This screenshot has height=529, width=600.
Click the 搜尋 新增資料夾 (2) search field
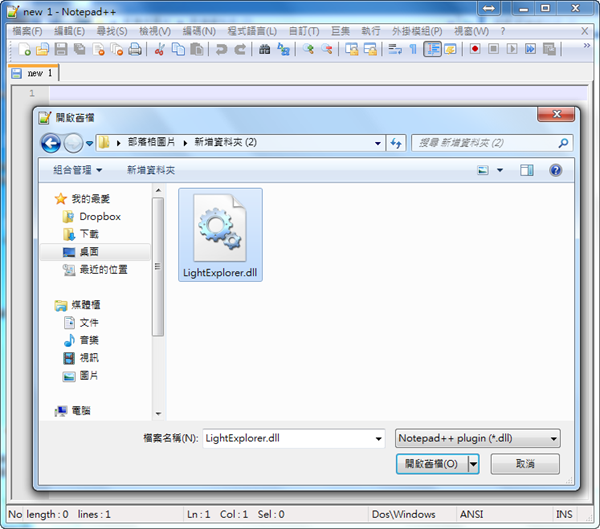coord(492,143)
